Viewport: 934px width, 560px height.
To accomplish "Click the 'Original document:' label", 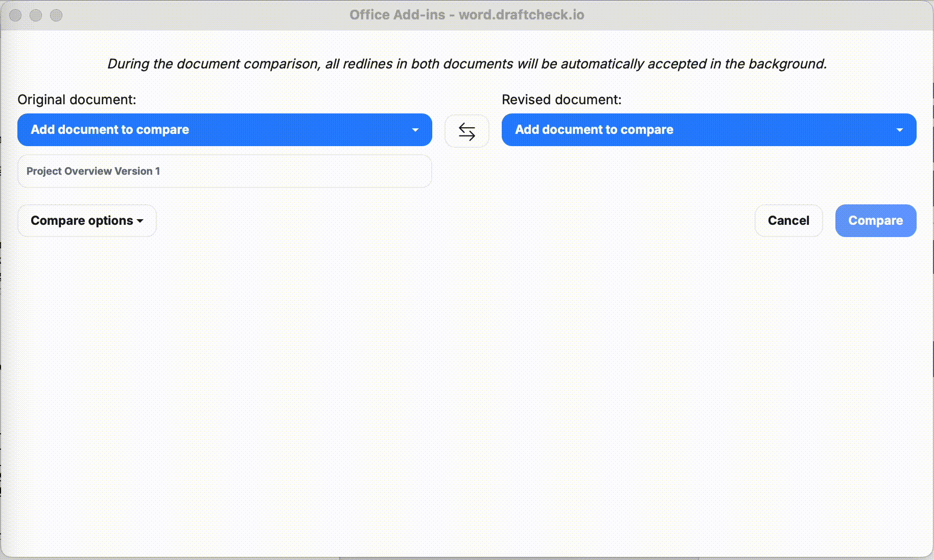I will pyautogui.click(x=77, y=100).
